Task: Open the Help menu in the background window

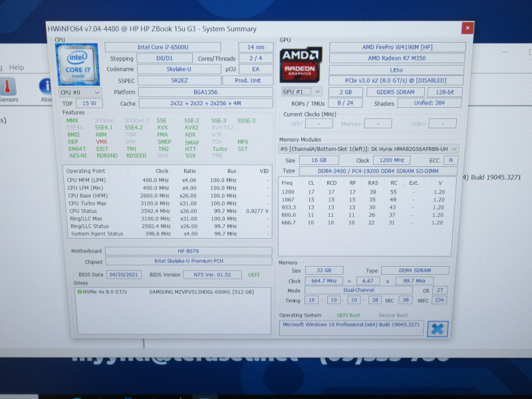Action: tap(16, 67)
